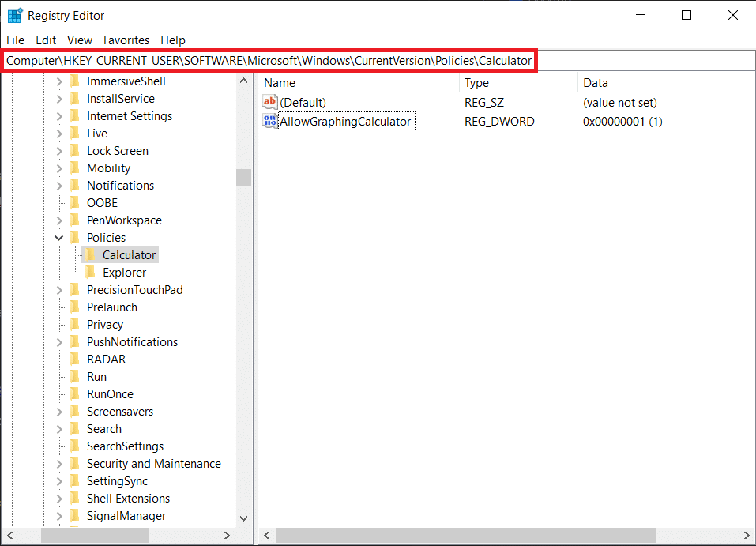Image resolution: width=756 pixels, height=546 pixels.
Task: Click the (Default) string value icon
Action: [x=270, y=103]
